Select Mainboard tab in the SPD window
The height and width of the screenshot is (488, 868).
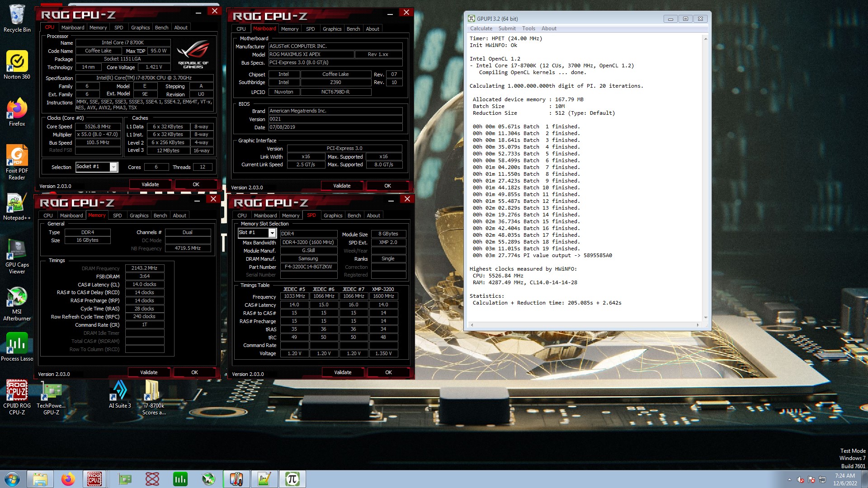coord(265,216)
